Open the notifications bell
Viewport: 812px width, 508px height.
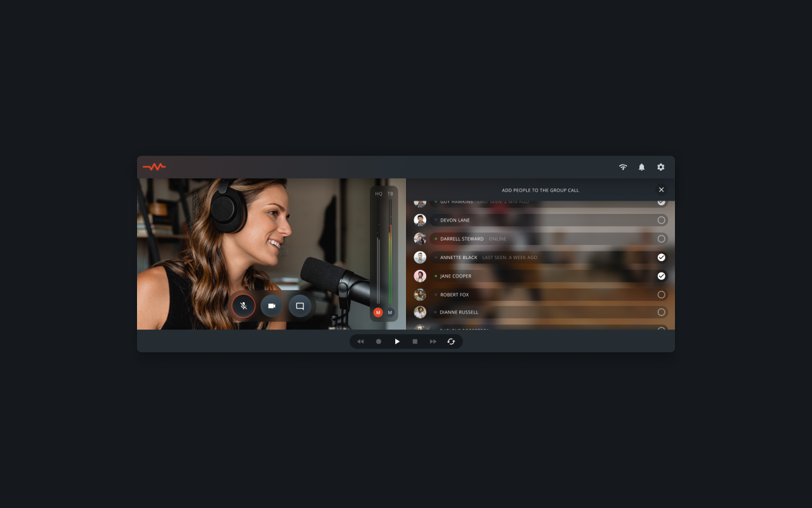(641, 167)
